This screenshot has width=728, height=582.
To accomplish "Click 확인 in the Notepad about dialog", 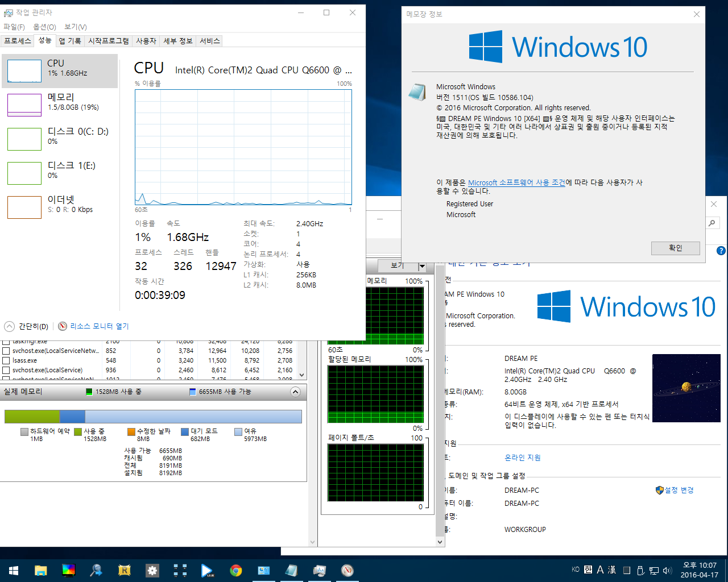I will pyautogui.click(x=675, y=248).
